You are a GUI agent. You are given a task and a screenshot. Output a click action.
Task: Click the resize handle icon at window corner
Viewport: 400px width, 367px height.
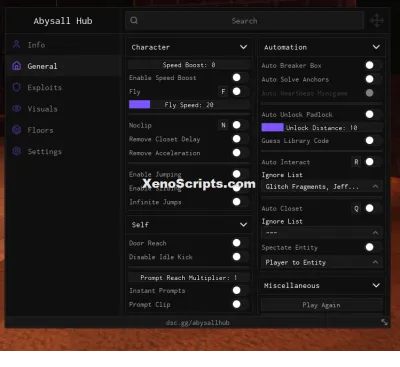click(384, 322)
